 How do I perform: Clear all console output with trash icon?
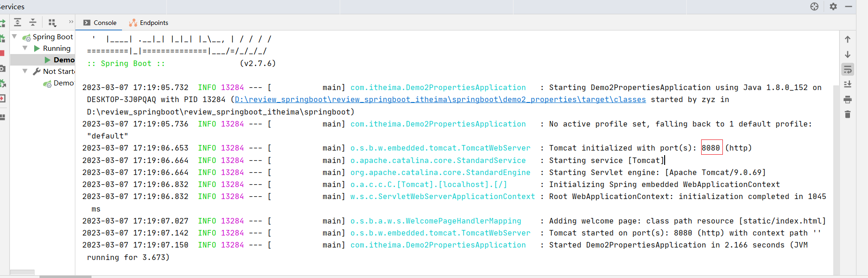pos(848,114)
